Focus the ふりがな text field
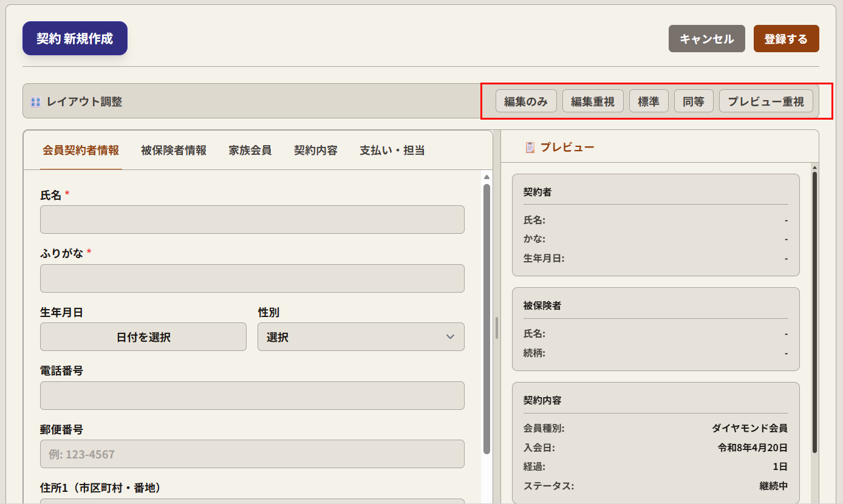The image size is (843, 504). click(x=252, y=279)
